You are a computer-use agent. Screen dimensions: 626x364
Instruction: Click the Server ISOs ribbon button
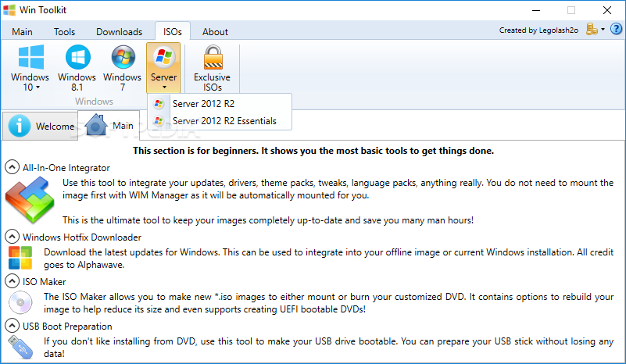click(x=163, y=68)
